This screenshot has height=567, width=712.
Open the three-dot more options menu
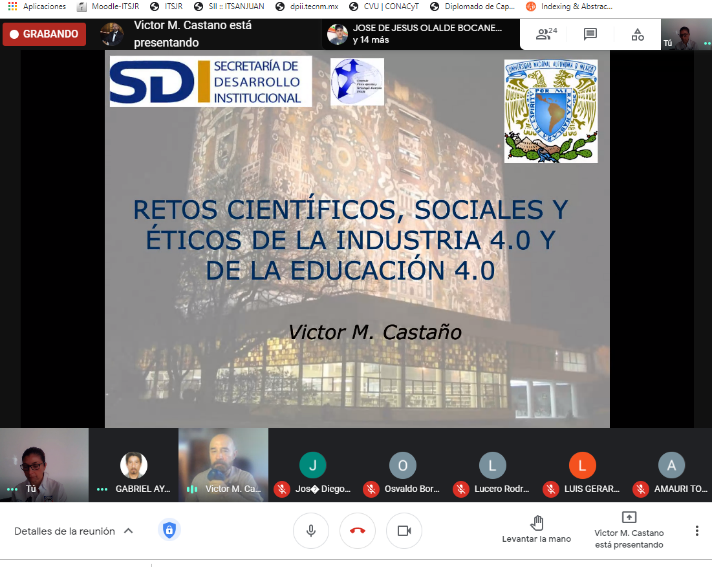(697, 531)
